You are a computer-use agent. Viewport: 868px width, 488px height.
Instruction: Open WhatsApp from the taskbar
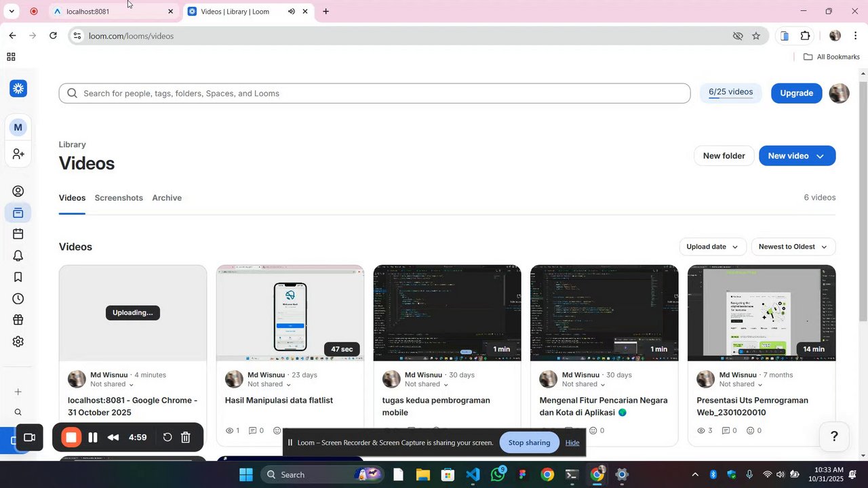pyautogui.click(x=498, y=474)
